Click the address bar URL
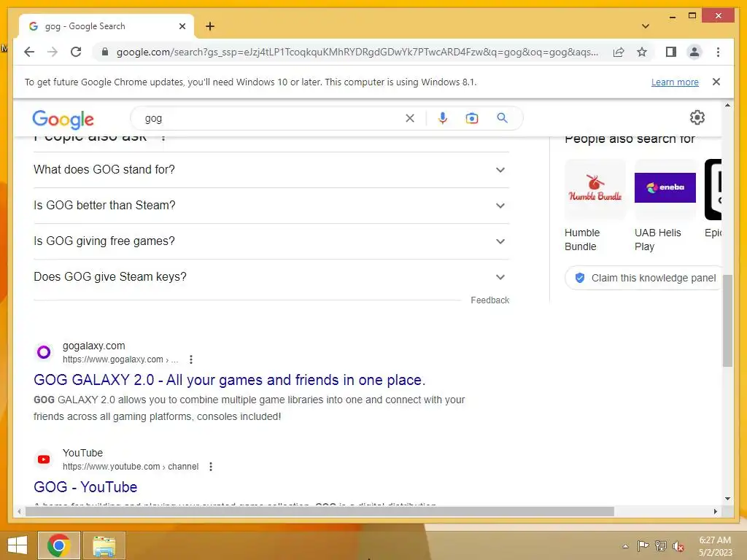This screenshot has width=747, height=560. click(x=357, y=52)
